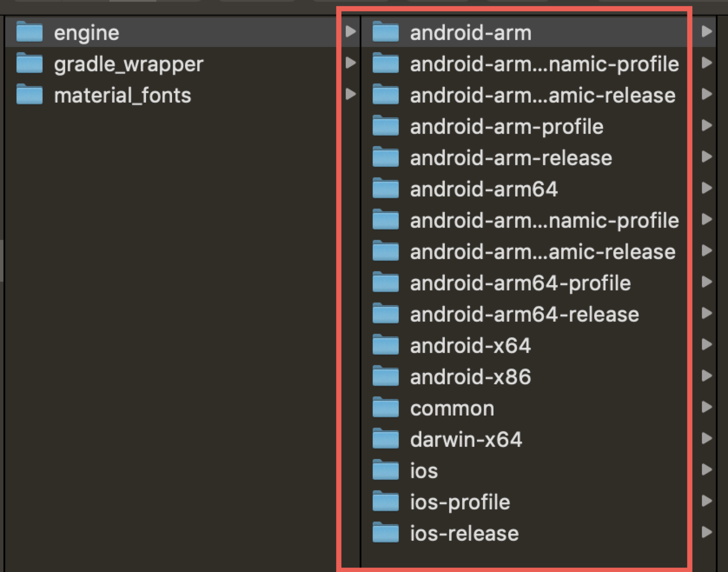Expand the android-arm row's arrow
This screenshot has width=728, height=572.
707,31
